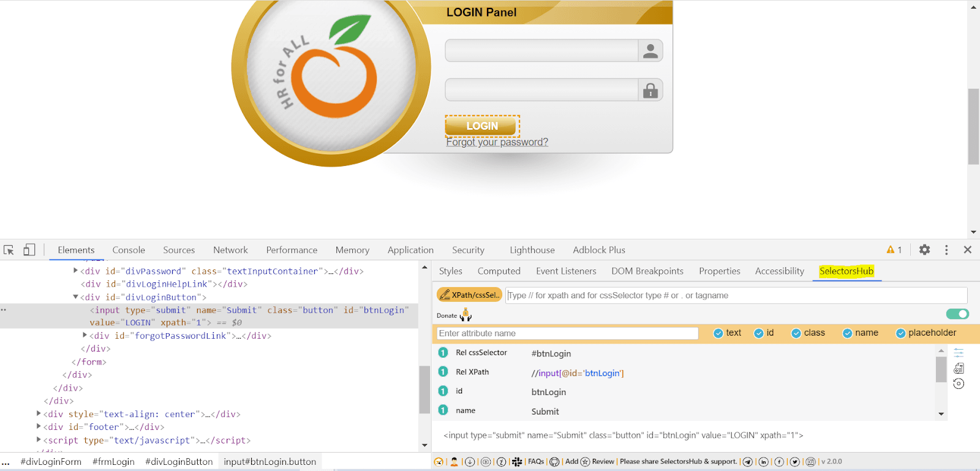980x471 pixels.
Task: Click the download arrow icon in SelectorsHub footer
Action: [x=470, y=462]
